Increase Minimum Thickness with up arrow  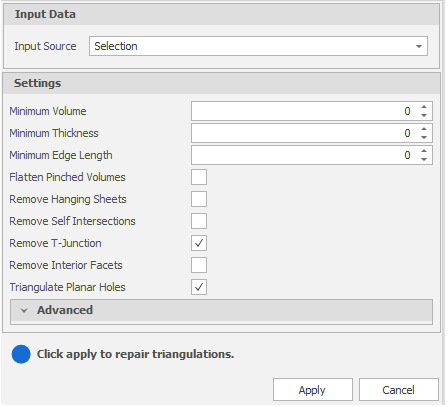[x=424, y=129]
